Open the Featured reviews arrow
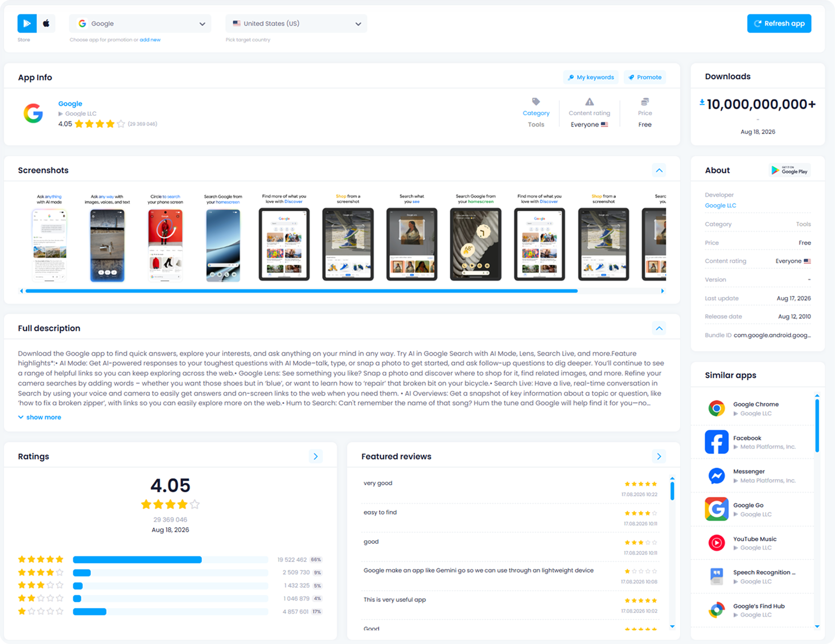This screenshot has width=835, height=644. click(x=659, y=457)
